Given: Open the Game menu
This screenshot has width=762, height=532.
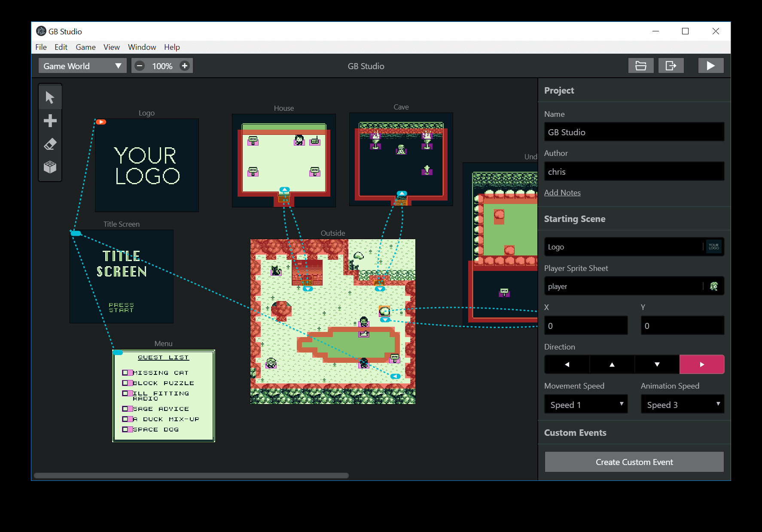Looking at the screenshot, I should [x=85, y=47].
